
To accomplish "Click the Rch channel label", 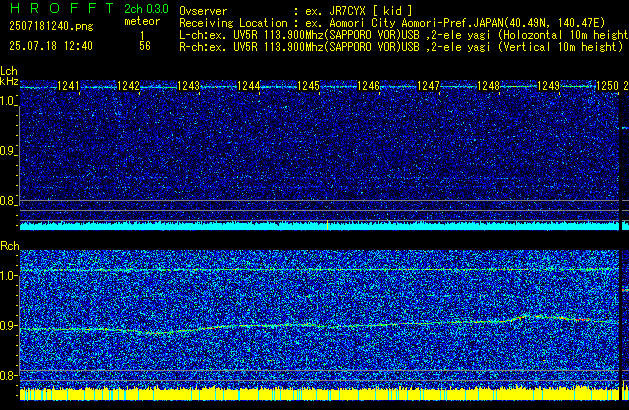I will [10, 246].
